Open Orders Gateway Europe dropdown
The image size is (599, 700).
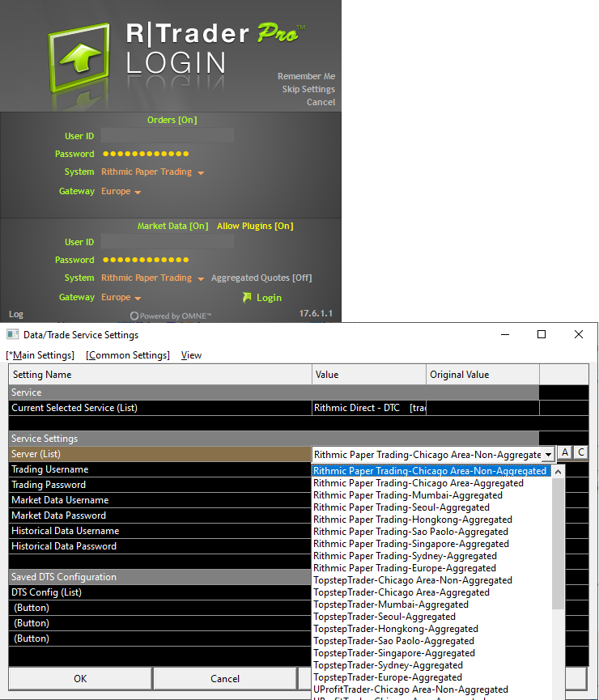[121, 191]
